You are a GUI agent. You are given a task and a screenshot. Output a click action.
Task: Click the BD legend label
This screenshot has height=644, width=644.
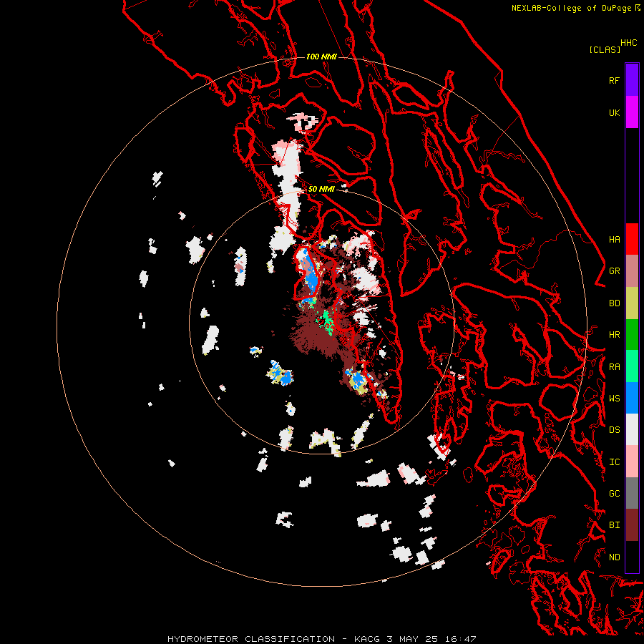point(614,303)
